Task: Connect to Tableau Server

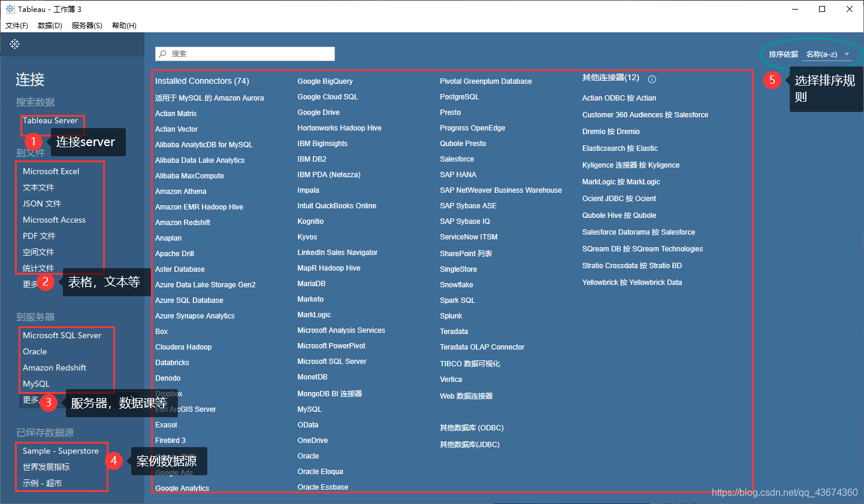Action: (50, 120)
